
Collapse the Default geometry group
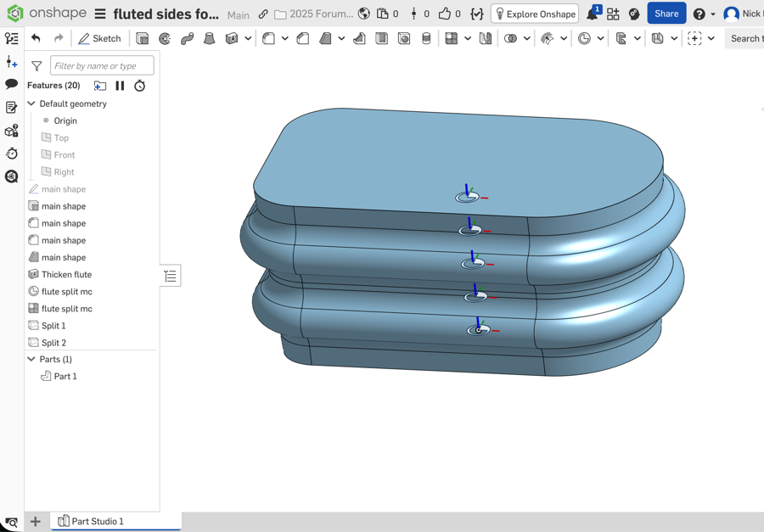pos(31,104)
